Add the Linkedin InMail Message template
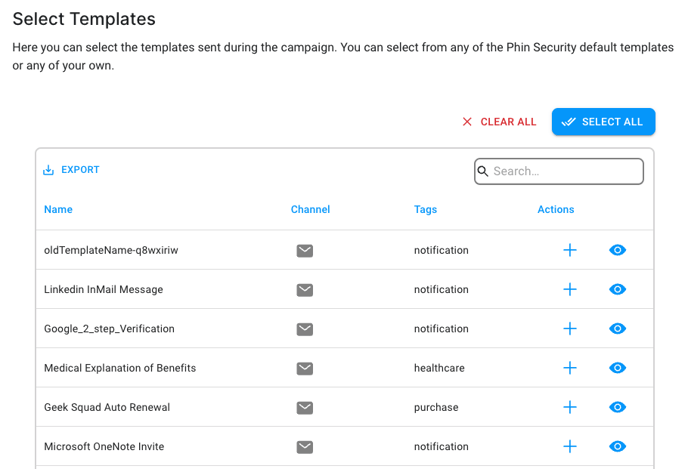Viewport: 688px width, 469px height. coord(570,289)
